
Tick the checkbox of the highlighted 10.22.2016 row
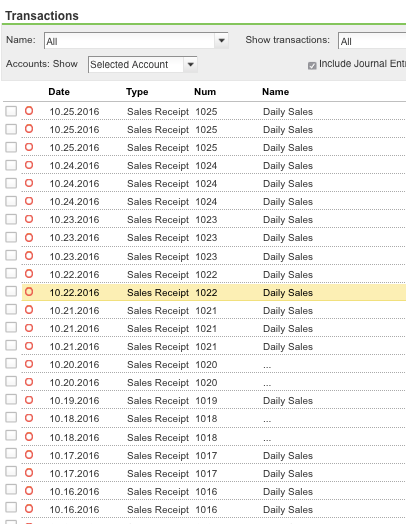click(x=11, y=291)
